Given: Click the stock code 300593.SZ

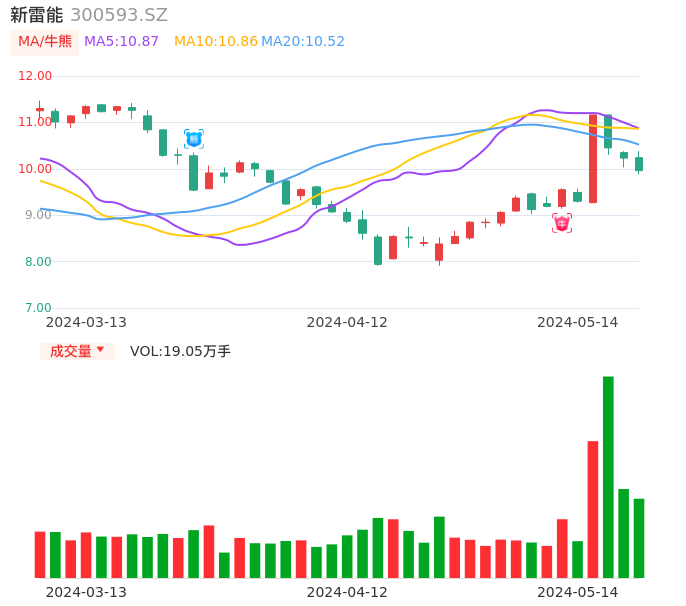Looking at the screenshot, I should (119, 15).
